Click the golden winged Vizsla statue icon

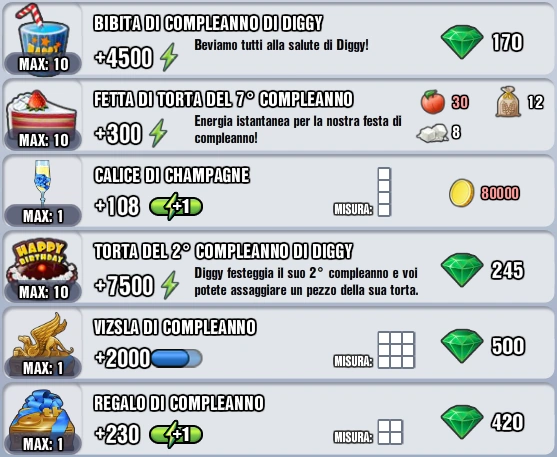click(43, 336)
